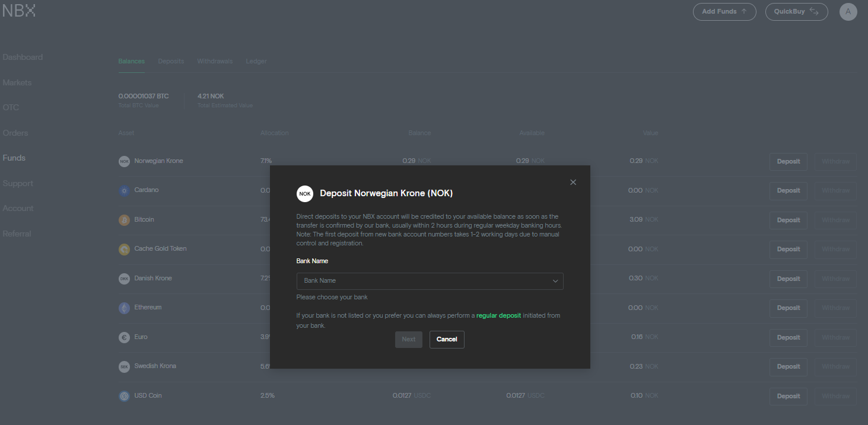Click Deposit for Bitcoin row
Viewport: 868px width, 425px height.
point(788,220)
